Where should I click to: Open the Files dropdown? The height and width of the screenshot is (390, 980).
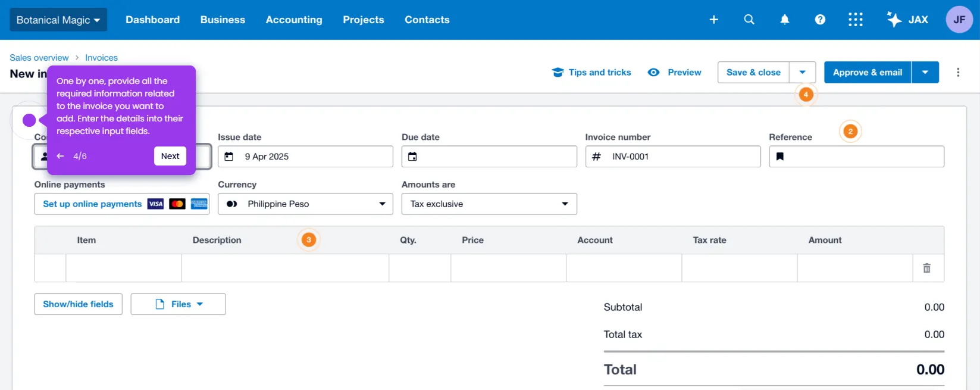pos(178,304)
